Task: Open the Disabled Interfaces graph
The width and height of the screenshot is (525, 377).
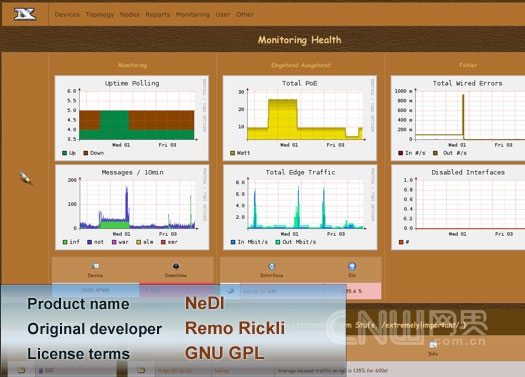Action: pyautogui.click(x=458, y=207)
